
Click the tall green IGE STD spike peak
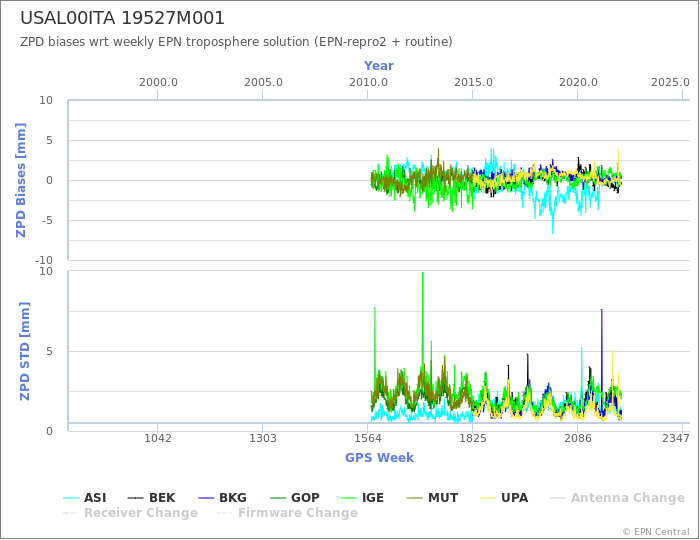point(422,273)
